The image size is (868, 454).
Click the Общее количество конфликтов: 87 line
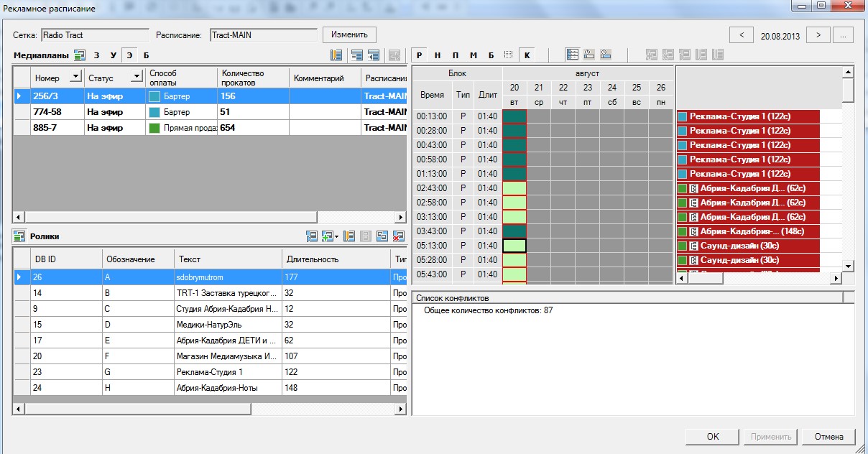489,310
